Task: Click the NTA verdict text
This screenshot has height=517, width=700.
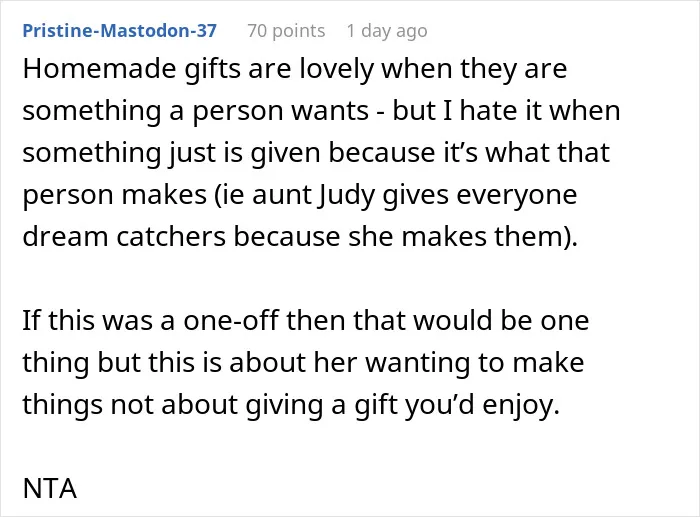Action: (50, 488)
